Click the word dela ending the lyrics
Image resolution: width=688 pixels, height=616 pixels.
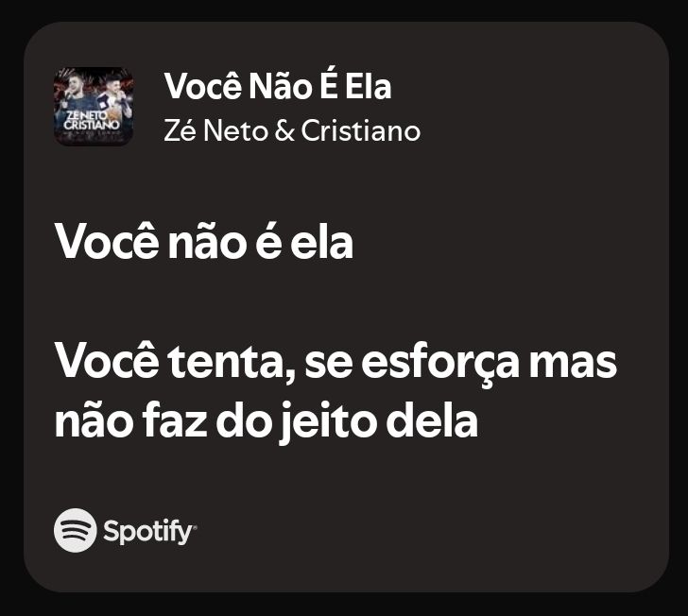click(x=432, y=419)
